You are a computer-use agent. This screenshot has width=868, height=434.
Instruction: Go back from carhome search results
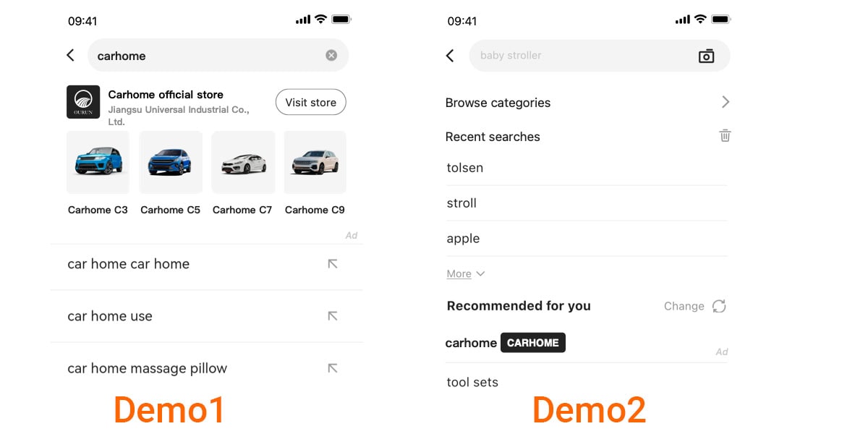coord(70,55)
